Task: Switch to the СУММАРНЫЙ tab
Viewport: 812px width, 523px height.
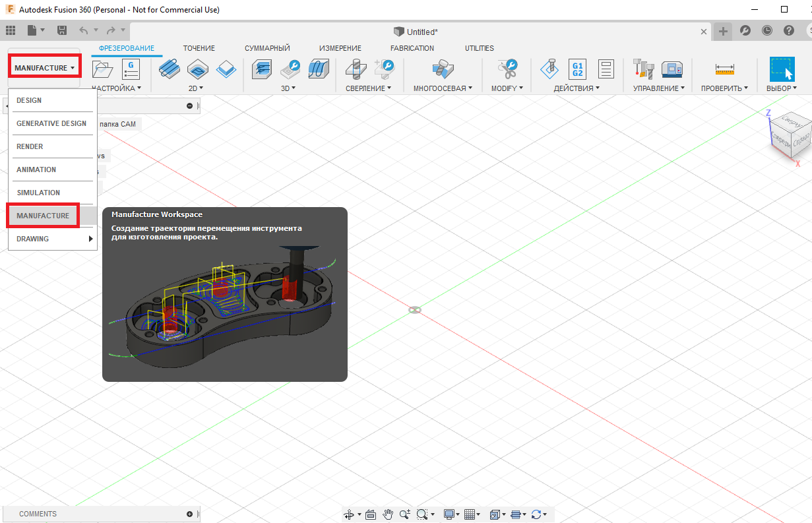Action: 267,48
